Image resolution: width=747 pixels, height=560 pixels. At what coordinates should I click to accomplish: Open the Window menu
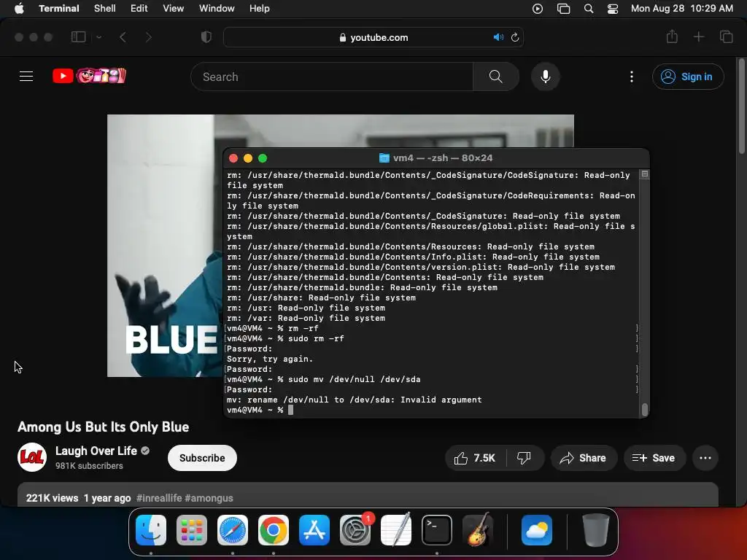216,8
